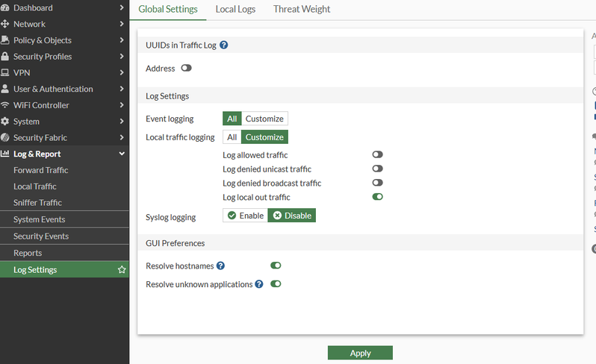The image size is (596, 364).
Task: Open Forward Traffic log page
Action: (x=41, y=170)
